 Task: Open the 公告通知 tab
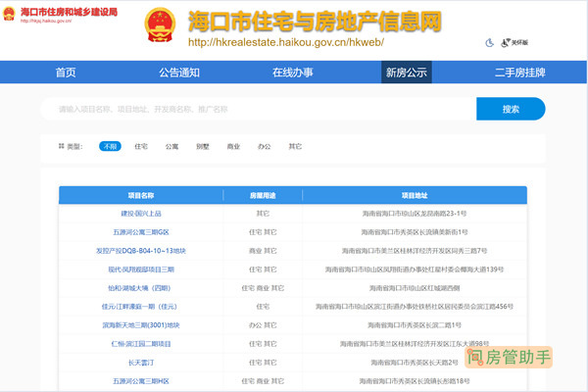[x=179, y=72]
